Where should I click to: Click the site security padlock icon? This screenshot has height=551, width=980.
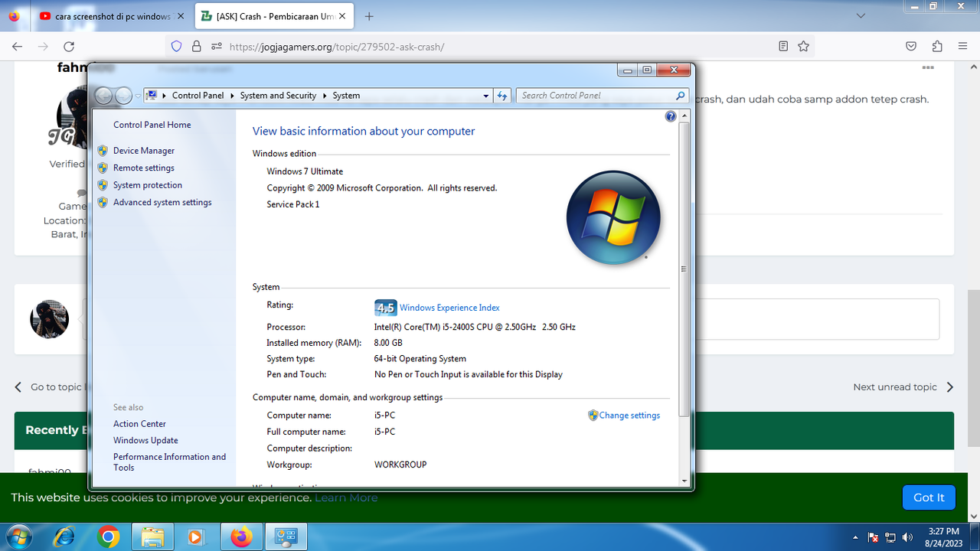pos(196,47)
